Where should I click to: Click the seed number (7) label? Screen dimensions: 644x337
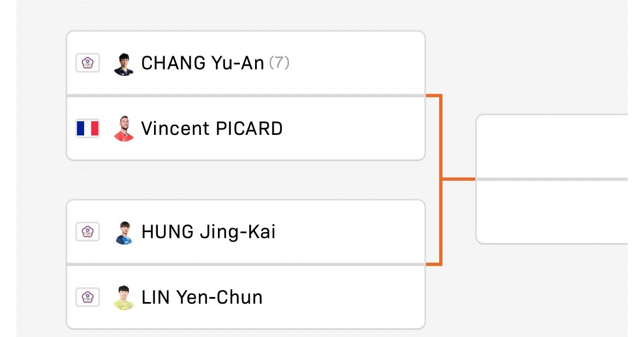click(279, 63)
